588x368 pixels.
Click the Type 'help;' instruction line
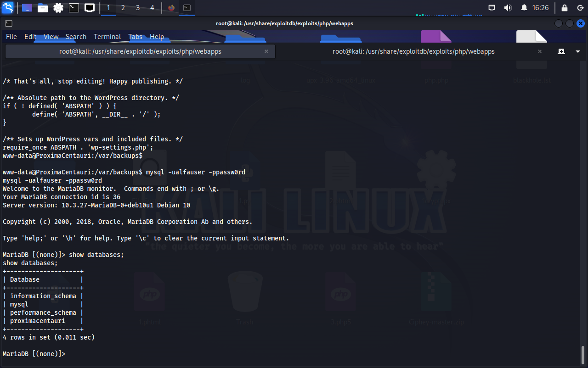coord(146,238)
